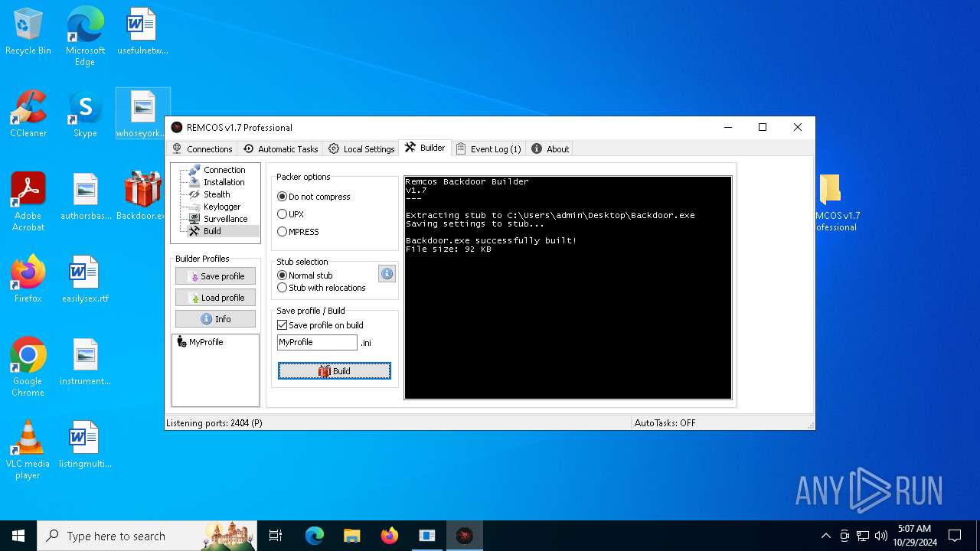Select the CCleaner desktop icon

click(28, 115)
